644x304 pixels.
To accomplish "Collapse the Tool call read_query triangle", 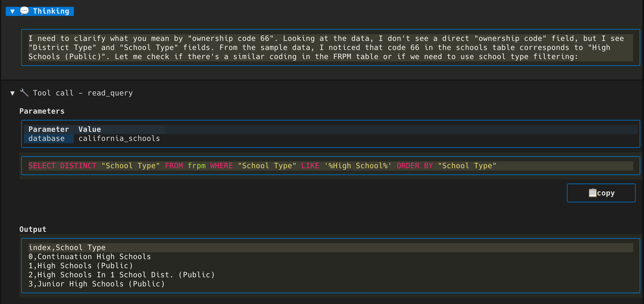I will (13, 93).
